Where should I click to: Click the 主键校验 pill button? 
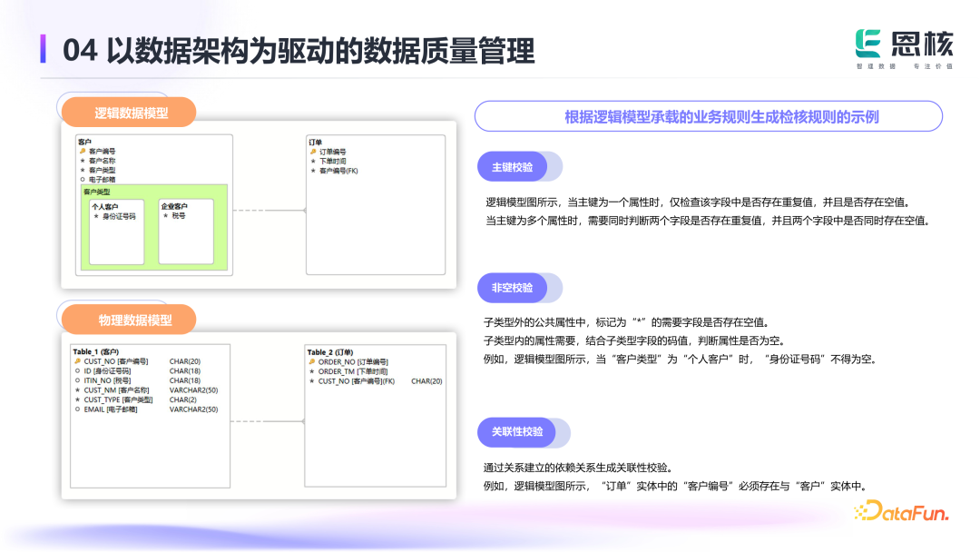pyautogui.click(x=513, y=167)
